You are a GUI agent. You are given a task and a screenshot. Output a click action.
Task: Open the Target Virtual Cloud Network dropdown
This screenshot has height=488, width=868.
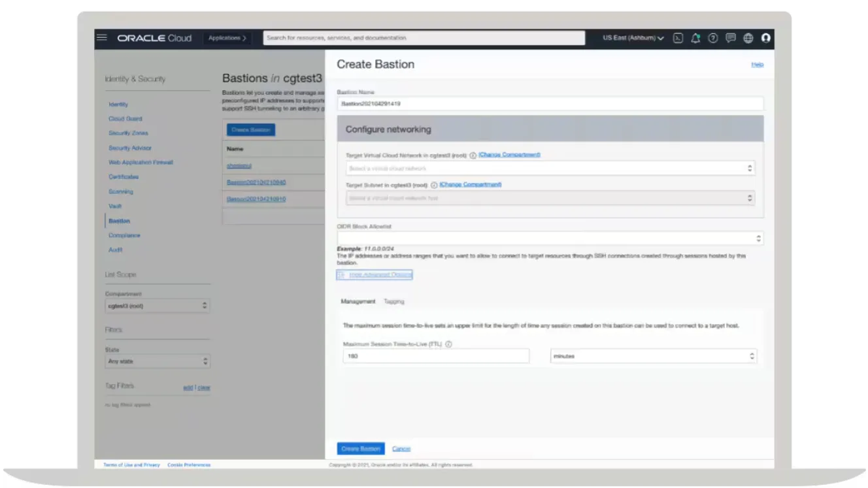point(550,169)
